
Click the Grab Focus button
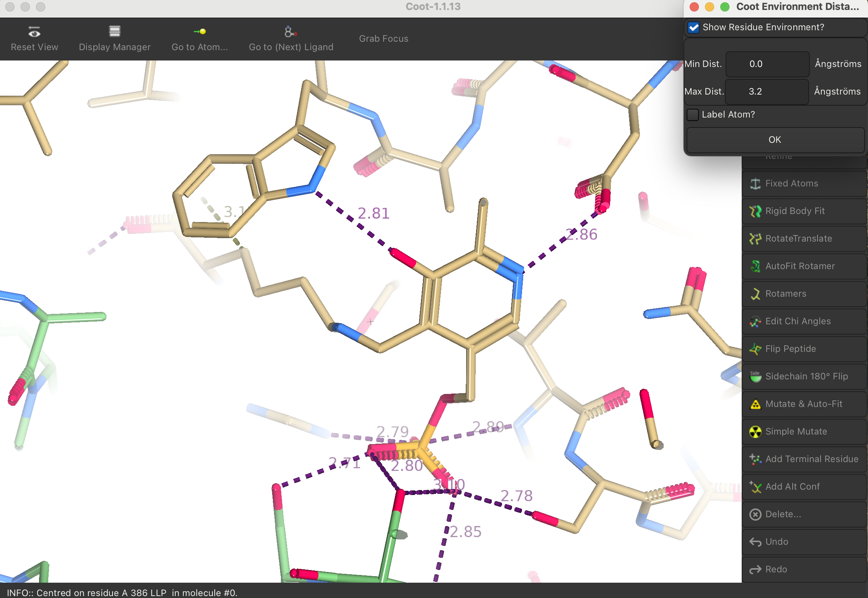pos(383,39)
